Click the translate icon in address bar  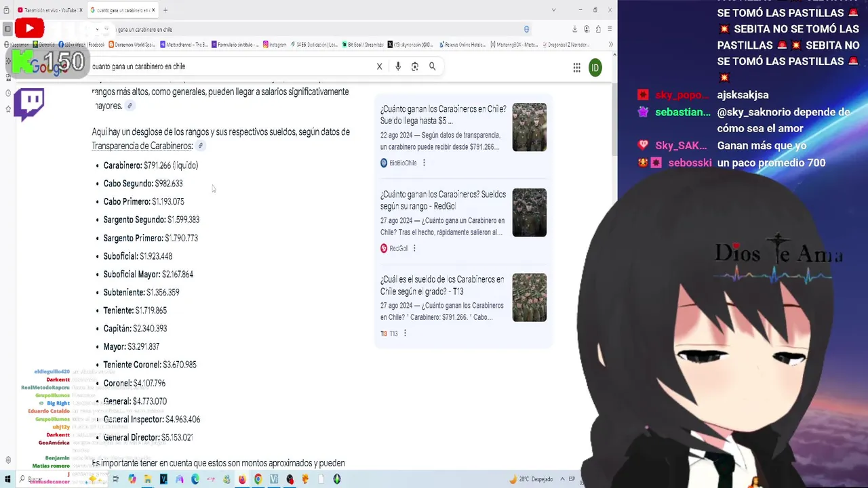click(526, 29)
